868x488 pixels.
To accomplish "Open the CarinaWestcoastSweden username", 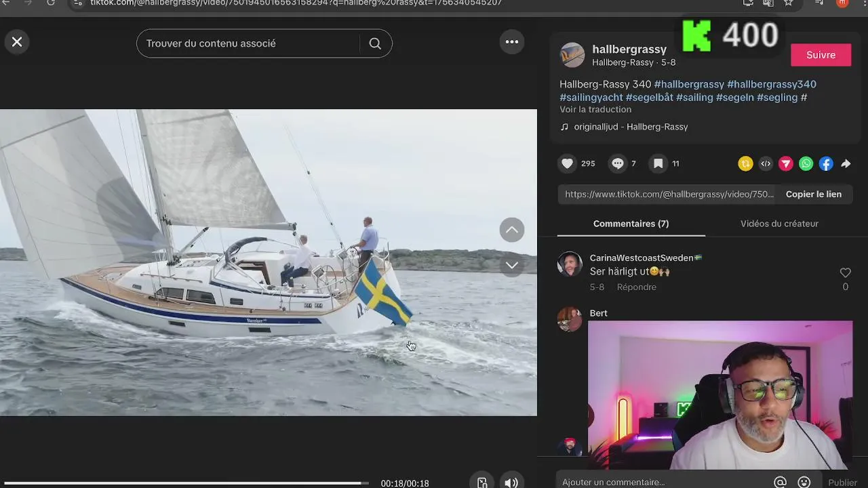I will pyautogui.click(x=646, y=258).
